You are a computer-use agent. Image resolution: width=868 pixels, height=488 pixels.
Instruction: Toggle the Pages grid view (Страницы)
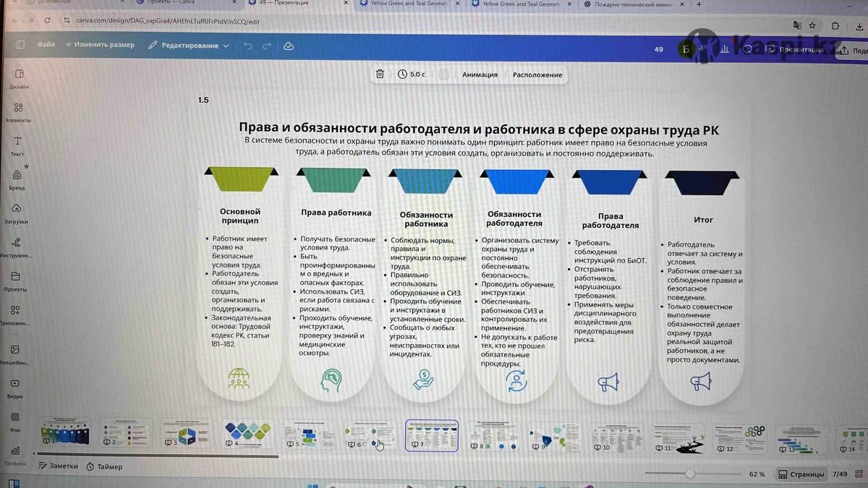[x=801, y=474]
